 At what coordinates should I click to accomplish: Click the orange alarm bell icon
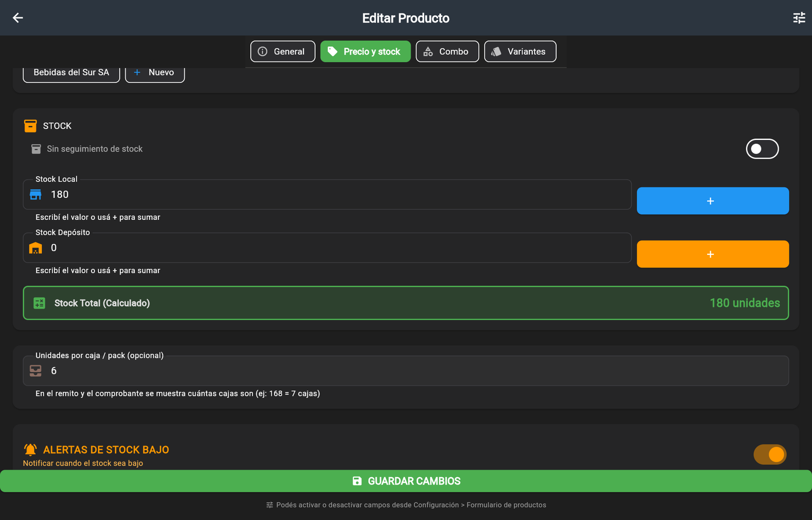30,450
